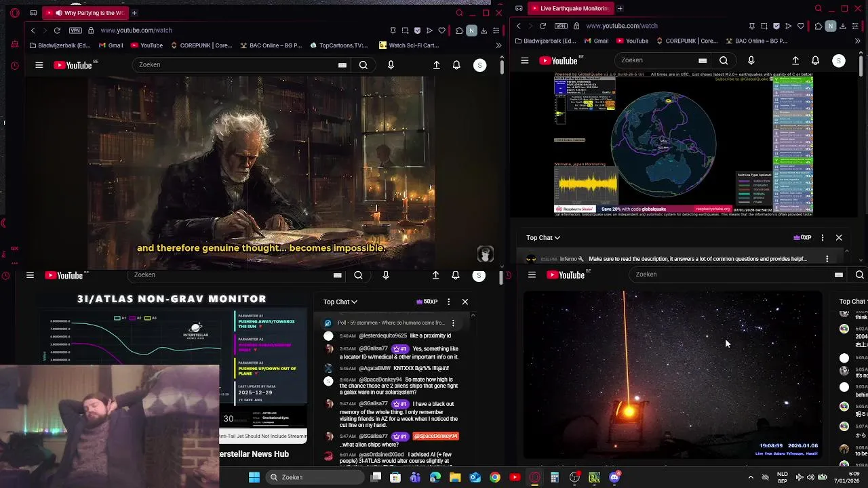Open YouTube guide menu in bottom-left window
The image size is (868, 488).
(30, 275)
